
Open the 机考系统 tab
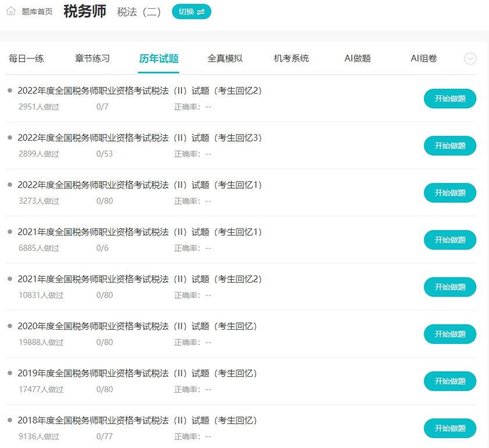tap(290, 58)
